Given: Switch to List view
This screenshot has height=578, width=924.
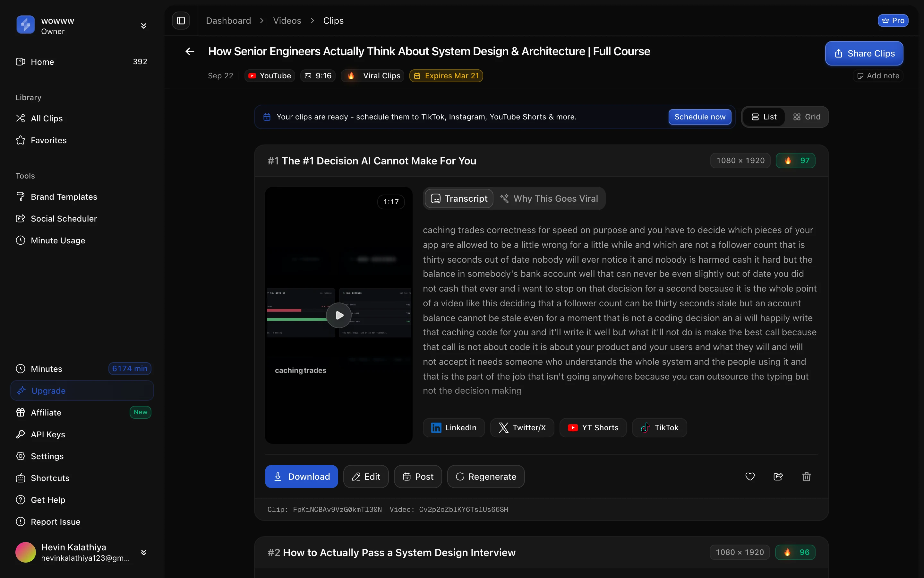Looking at the screenshot, I should tap(764, 117).
